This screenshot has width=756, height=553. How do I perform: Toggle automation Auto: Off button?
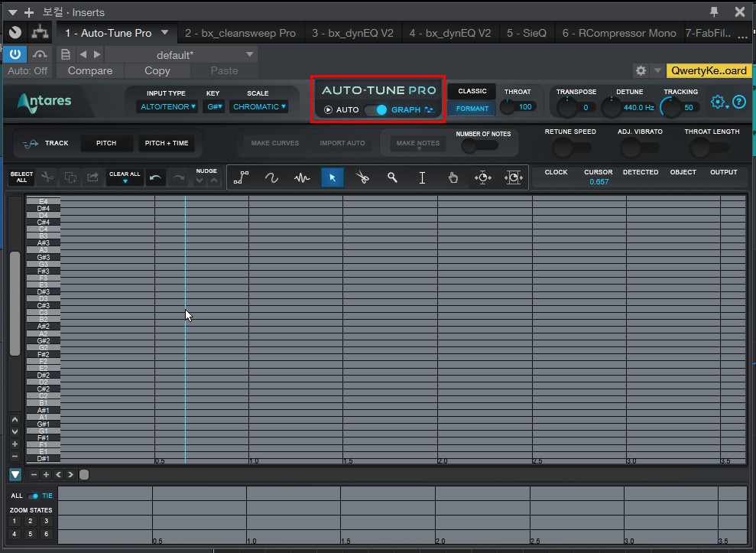pyautogui.click(x=28, y=70)
